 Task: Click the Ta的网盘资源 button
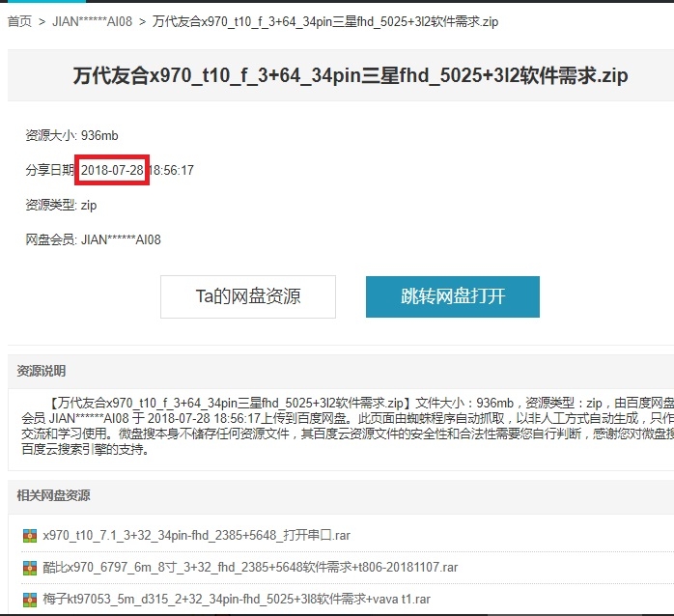coord(248,296)
